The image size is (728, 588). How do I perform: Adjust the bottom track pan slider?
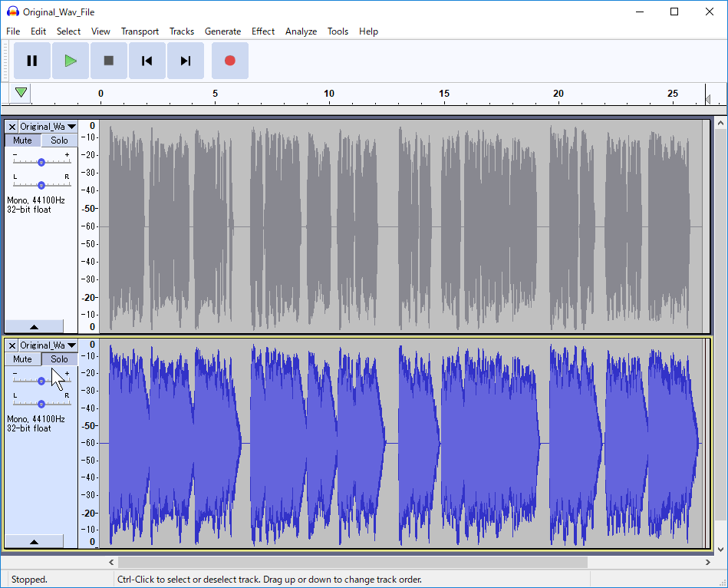(x=41, y=404)
